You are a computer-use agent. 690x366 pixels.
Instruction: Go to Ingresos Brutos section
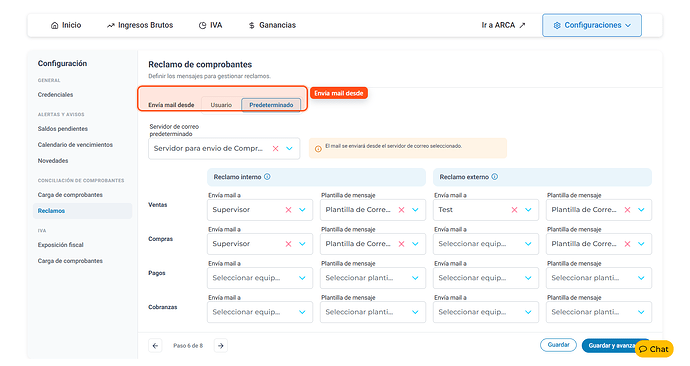140,25
